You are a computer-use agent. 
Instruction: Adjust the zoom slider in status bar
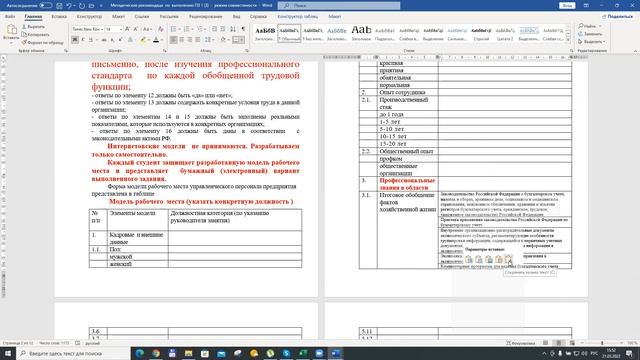[602, 343]
